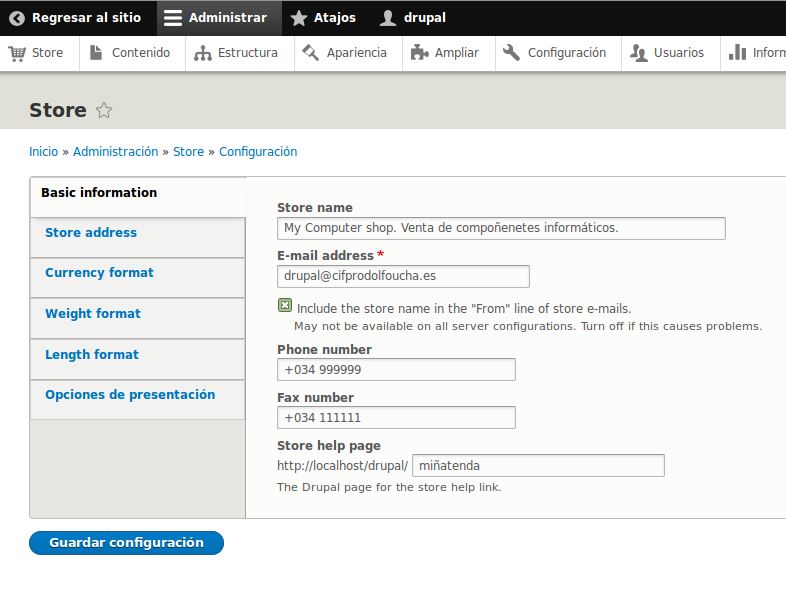Click the hamburger icon next to Administrar
Screen dimensions: 786x592
coord(173,18)
